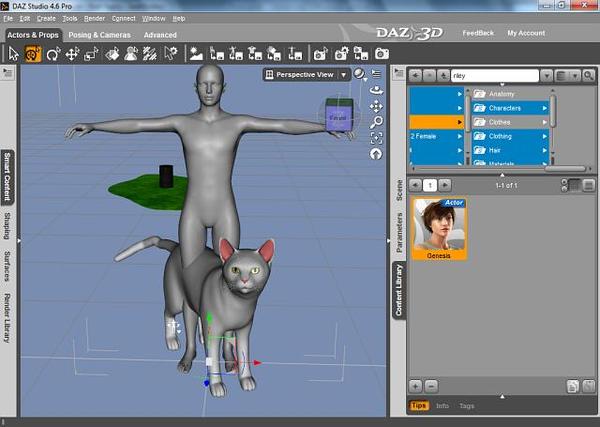Click the minus remove button

431,386
